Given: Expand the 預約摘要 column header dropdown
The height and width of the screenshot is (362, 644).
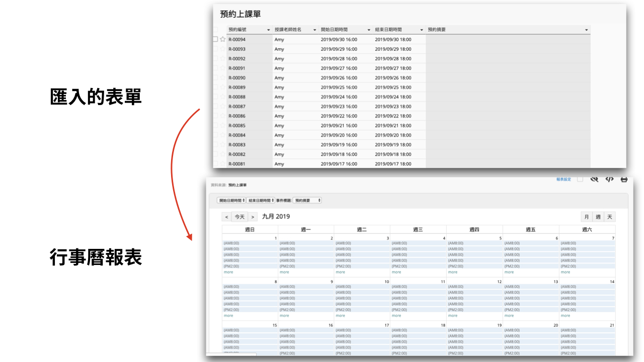Looking at the screenshot, I should 586,30.
